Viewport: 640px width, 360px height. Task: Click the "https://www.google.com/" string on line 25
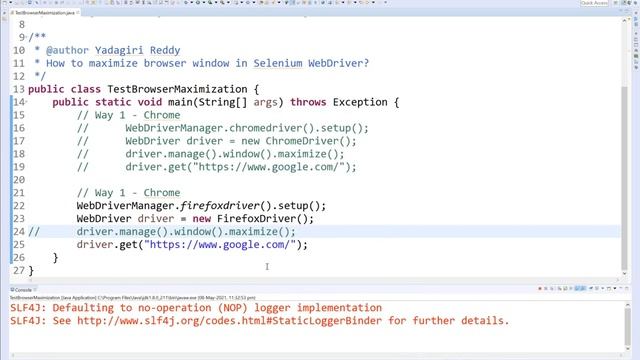220,244
